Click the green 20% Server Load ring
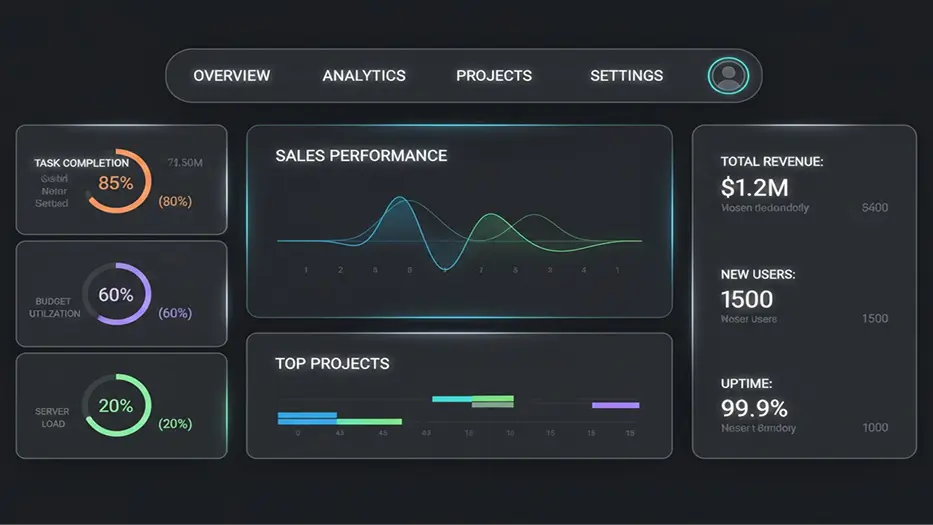This screenshot has height=525, width=933. tap(116, 405)
